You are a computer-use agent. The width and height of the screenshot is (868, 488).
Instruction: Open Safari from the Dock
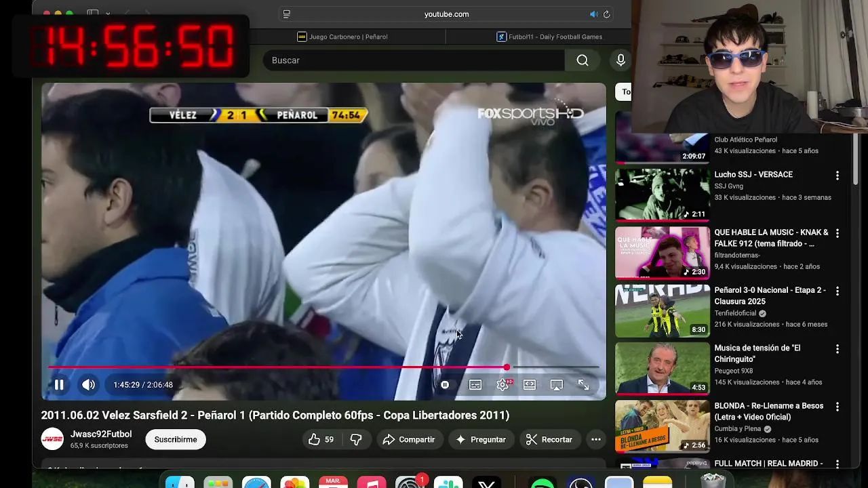click(x=256, y=482)
